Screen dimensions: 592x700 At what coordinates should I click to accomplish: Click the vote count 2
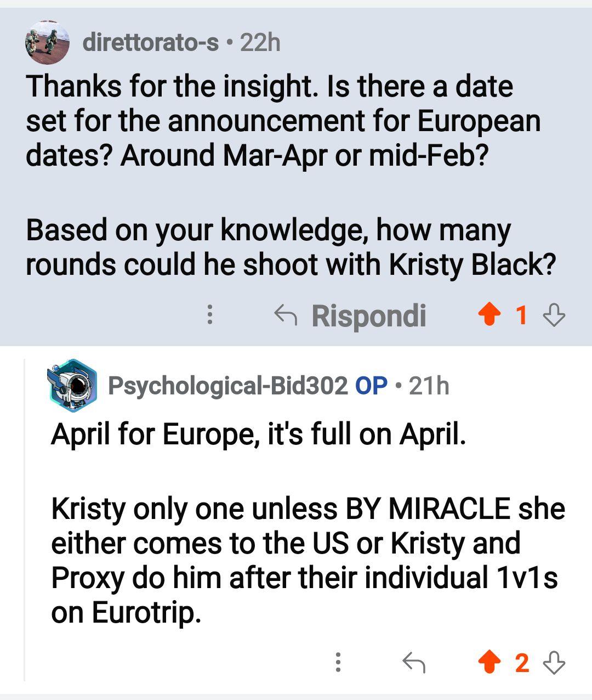(x=522, y=663)
